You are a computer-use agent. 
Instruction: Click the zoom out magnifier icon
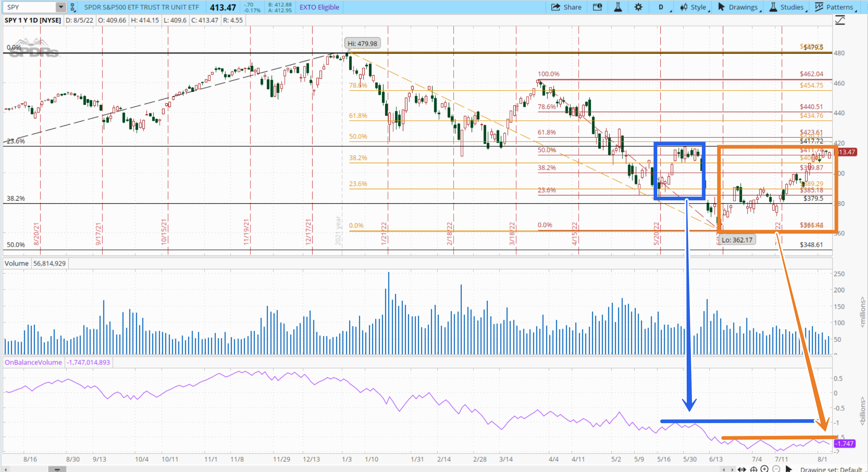click(x=776, y=469)
